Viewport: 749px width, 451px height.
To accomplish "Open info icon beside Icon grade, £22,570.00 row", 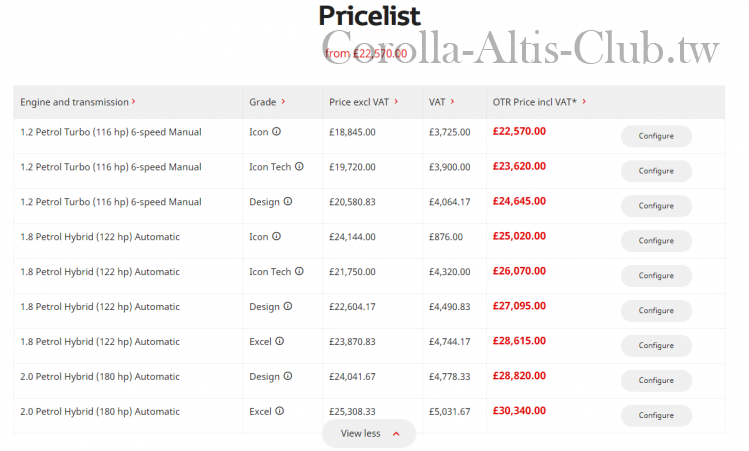I will coord(277,131).
